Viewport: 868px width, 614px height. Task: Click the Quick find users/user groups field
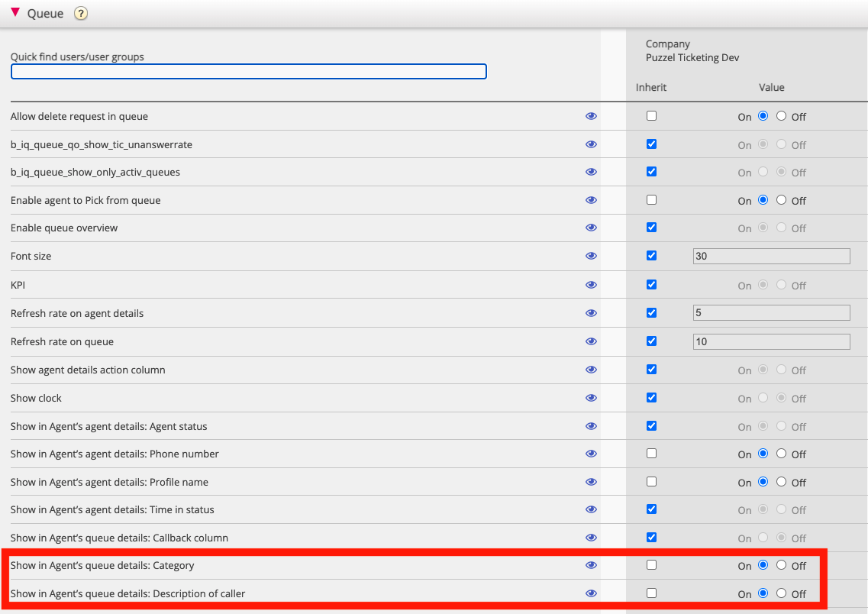248,72
